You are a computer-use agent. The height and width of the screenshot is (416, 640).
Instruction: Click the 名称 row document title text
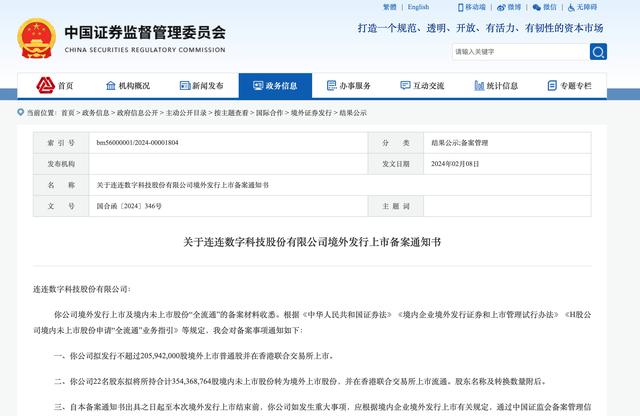[182, 185]
